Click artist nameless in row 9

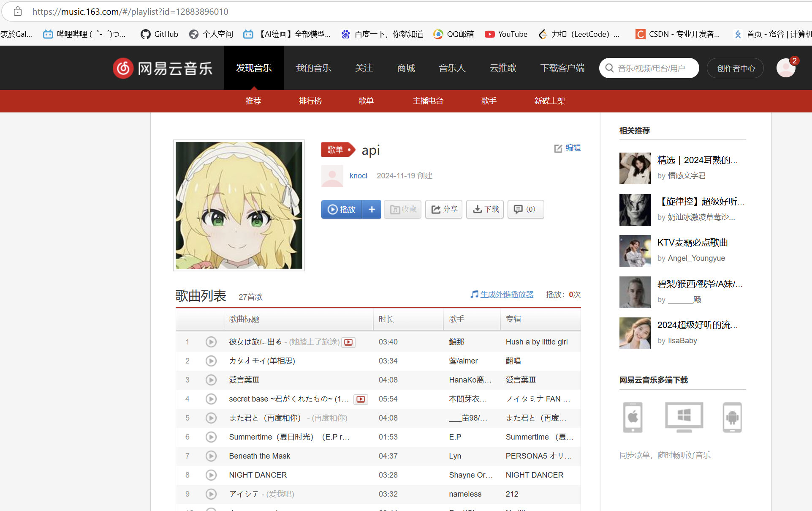tap(465, 494)
